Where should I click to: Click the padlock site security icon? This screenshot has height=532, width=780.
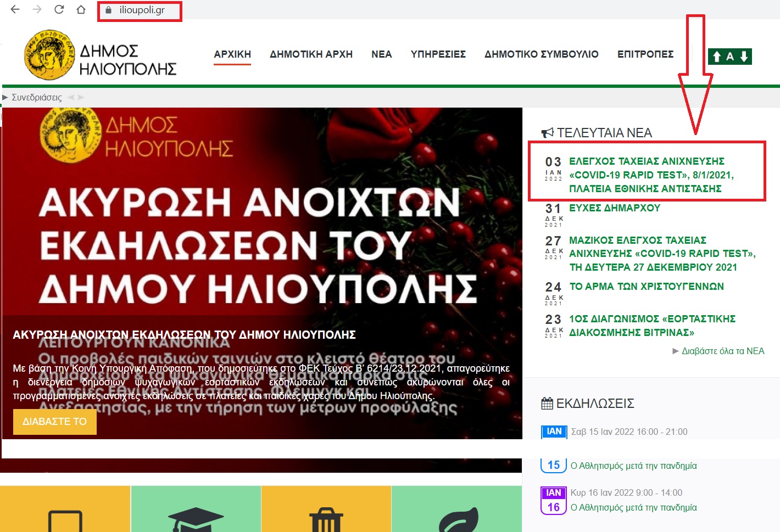click(108, 10)
